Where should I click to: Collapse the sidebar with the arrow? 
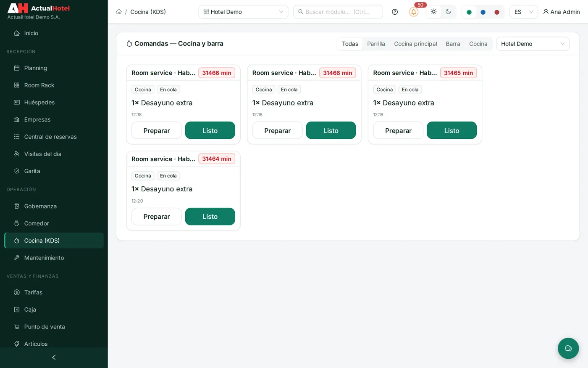point(54,357)
